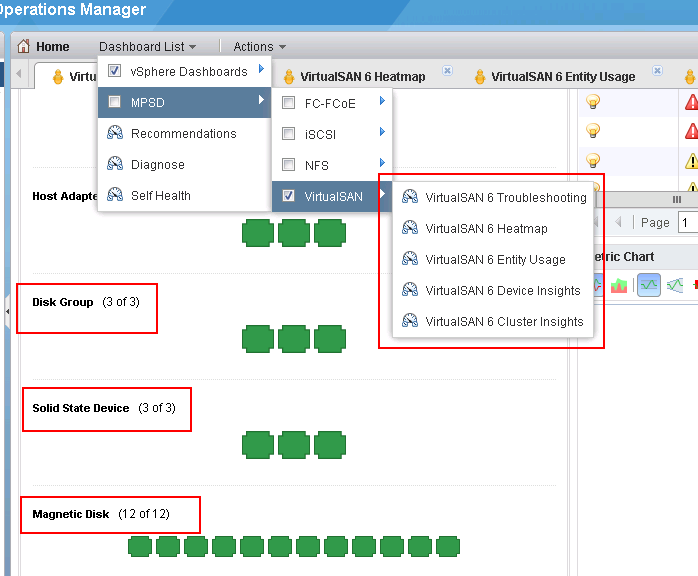This screenshot has height=576, width=698.
Task: Click the Page number input field
Action: pyautogui.click(x=688, y=222)
